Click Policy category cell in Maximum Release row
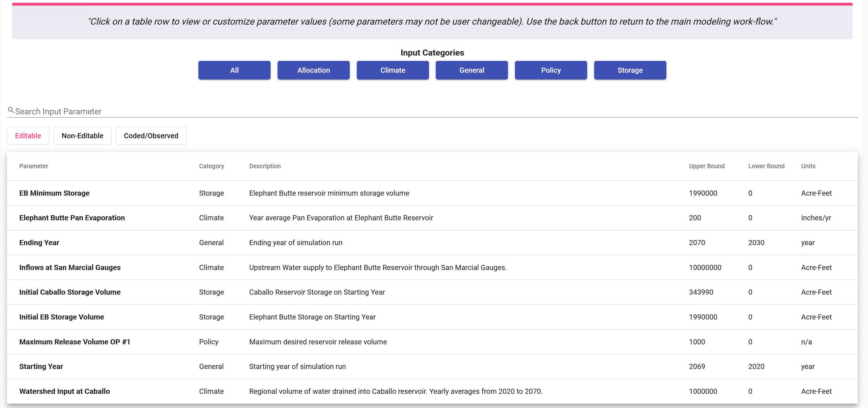Viewport: 868px width, 408px height. (209, 342)
